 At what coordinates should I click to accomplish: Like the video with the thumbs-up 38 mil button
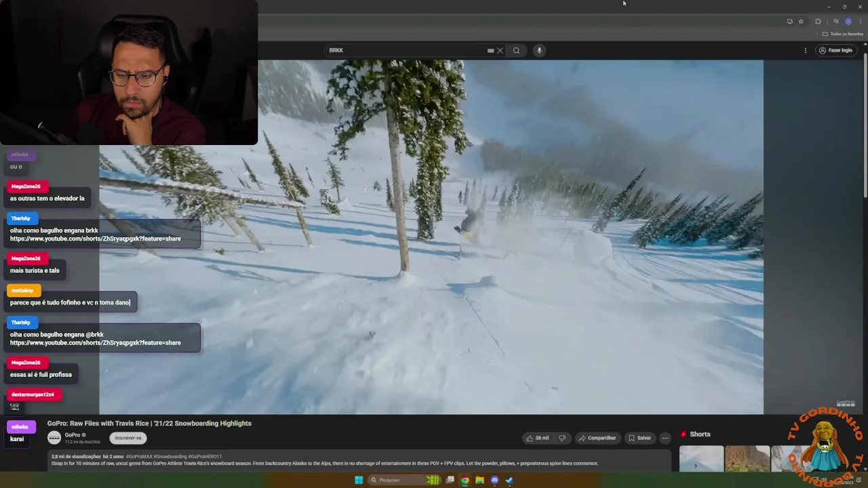click(x=538, y=438)
